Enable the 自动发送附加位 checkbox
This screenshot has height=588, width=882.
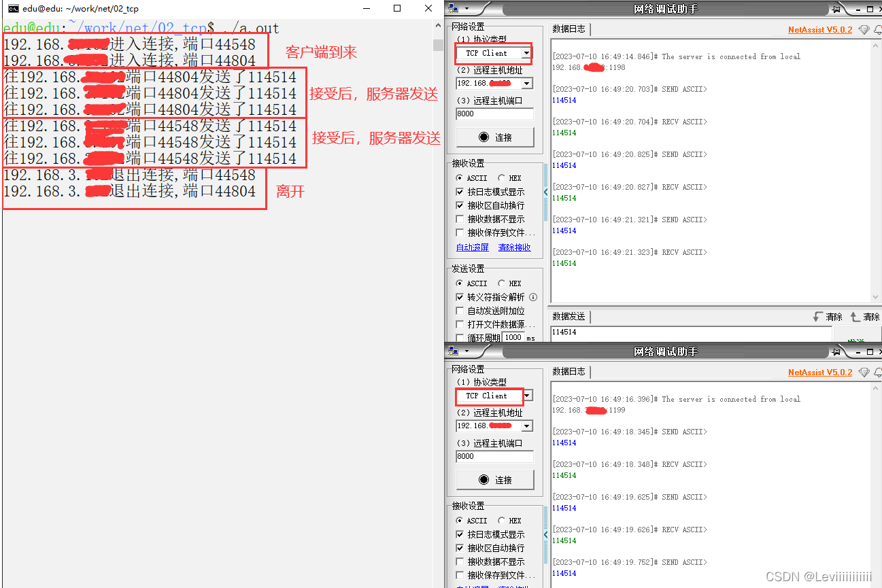pyautogui.click(x=461, y=311)
